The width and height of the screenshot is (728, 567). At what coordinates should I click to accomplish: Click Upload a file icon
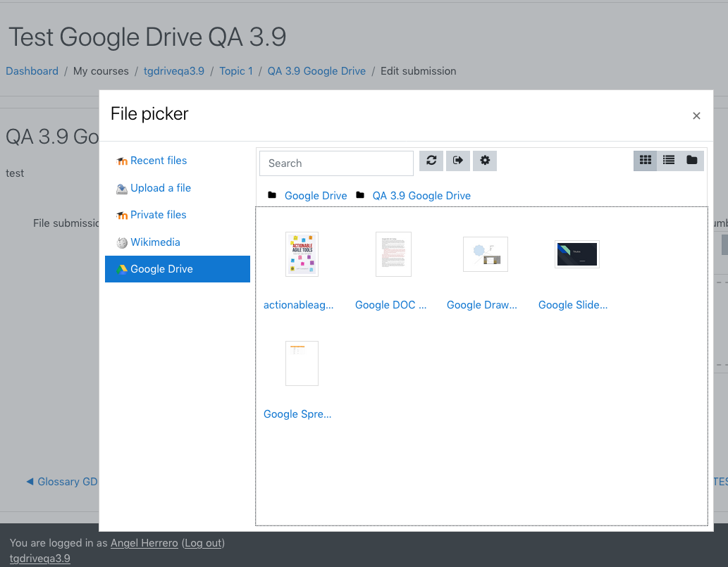tap(122, 188)
